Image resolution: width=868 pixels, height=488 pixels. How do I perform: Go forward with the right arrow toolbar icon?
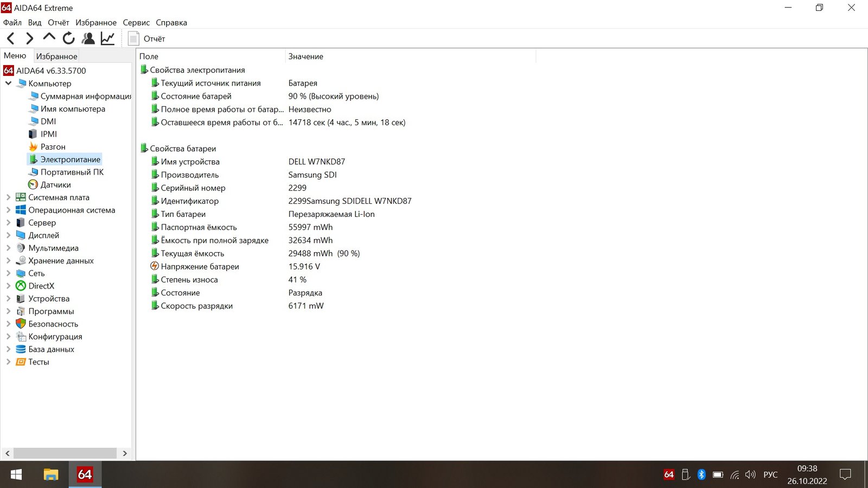30,38
